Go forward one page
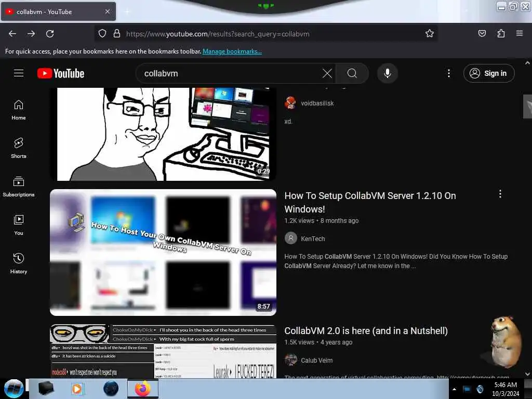This screenshot has width=532, height=399. [x=31, y=34]
